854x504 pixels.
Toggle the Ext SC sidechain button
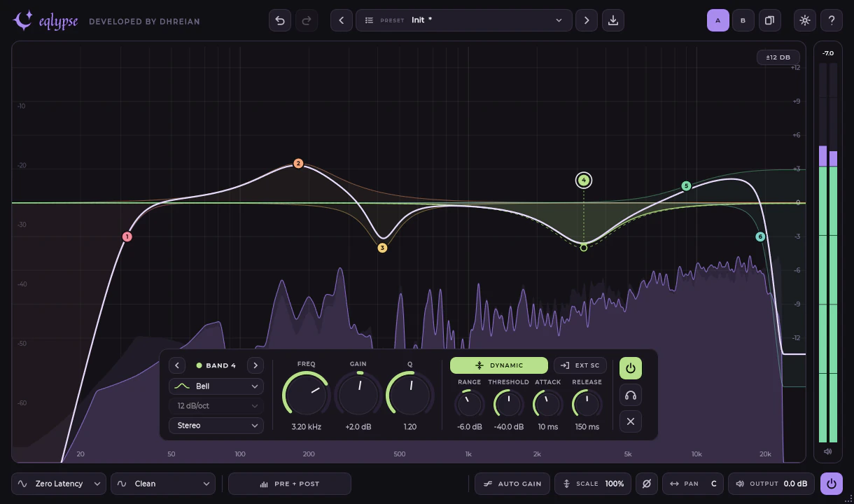580,365
